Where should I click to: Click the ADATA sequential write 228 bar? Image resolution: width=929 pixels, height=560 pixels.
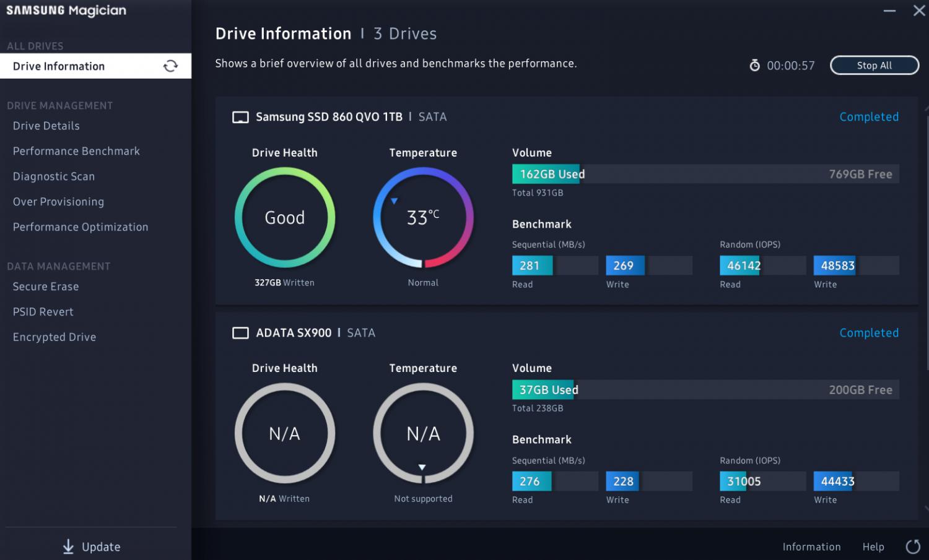tap(649, 481)
